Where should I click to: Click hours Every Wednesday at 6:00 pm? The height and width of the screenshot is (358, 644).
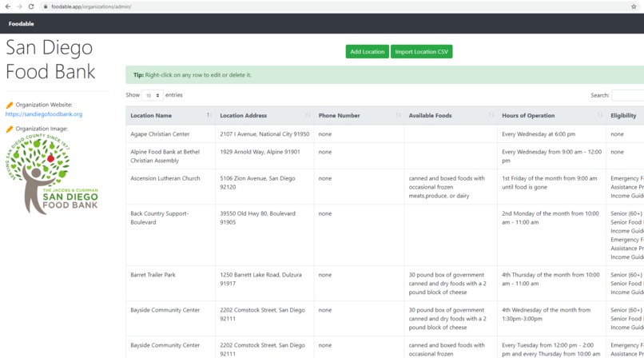(539, 133)
